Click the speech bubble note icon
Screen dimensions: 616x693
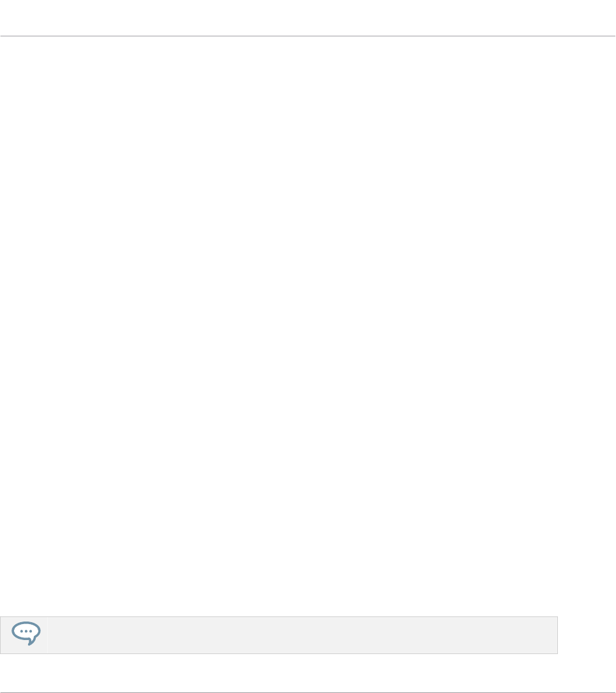point(26,633)
